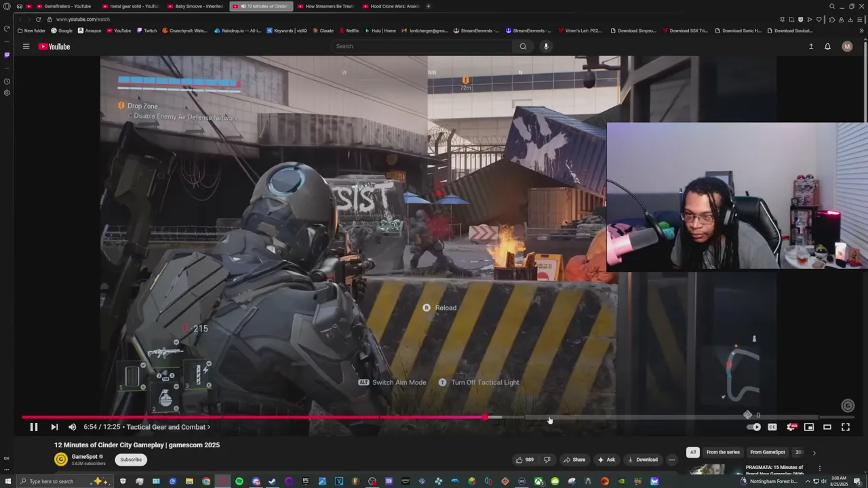Image resolution: width=868 pixels, height=488 pixels.
Task: Switch to miniplayer mode
Action: coord(809,427)
